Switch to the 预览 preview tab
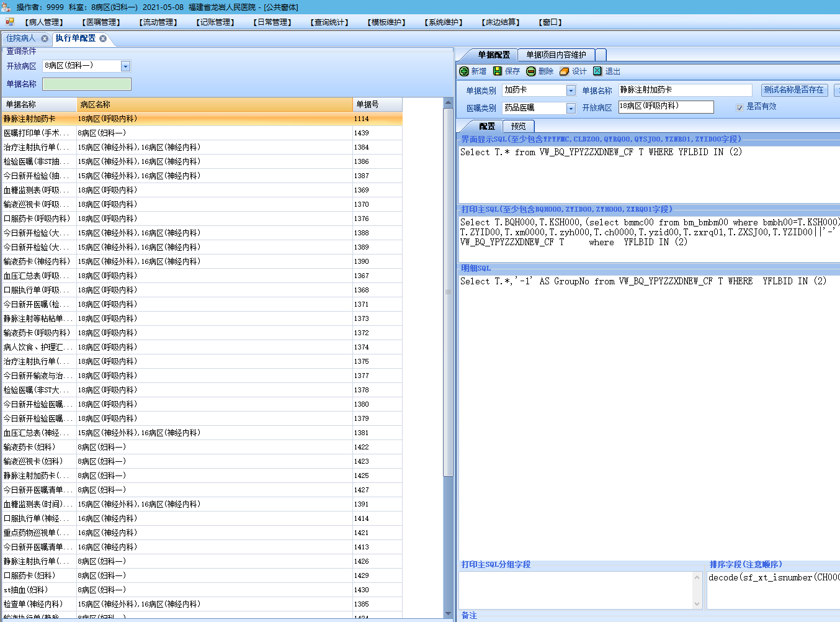This screenshot has height=622, width=840. point(518,126)
